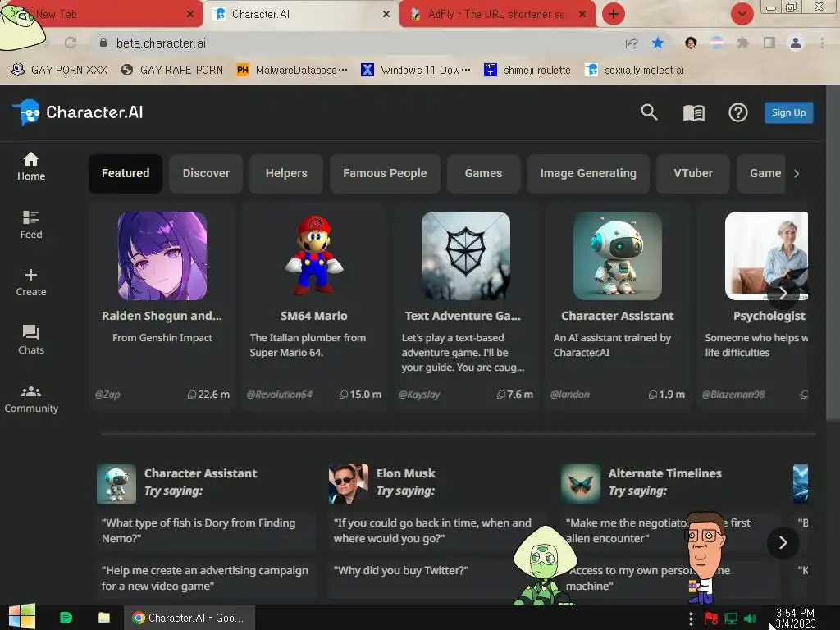Open SM64 Mario character card
This screenshot has width=840, height=630.
click(x=314, y=307)
